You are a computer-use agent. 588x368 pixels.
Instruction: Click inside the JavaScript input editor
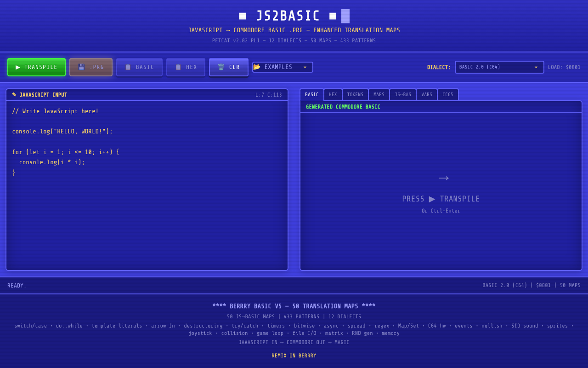[147, 185]
